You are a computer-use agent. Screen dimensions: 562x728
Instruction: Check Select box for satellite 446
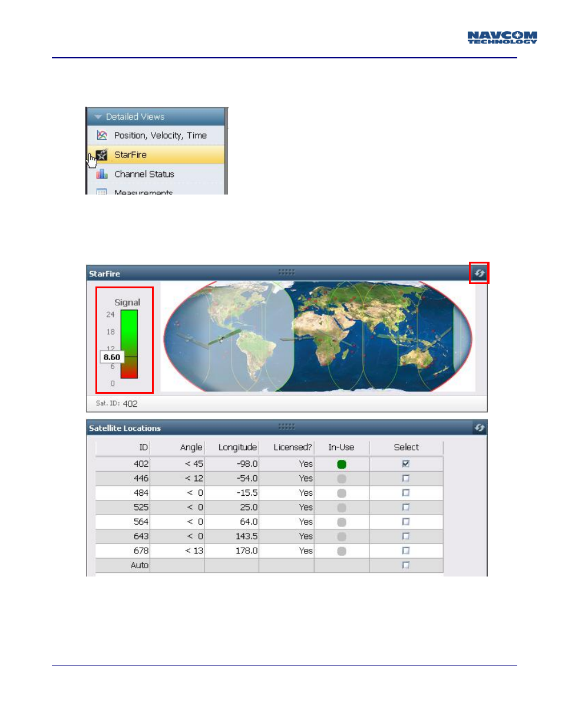point(406,479)
